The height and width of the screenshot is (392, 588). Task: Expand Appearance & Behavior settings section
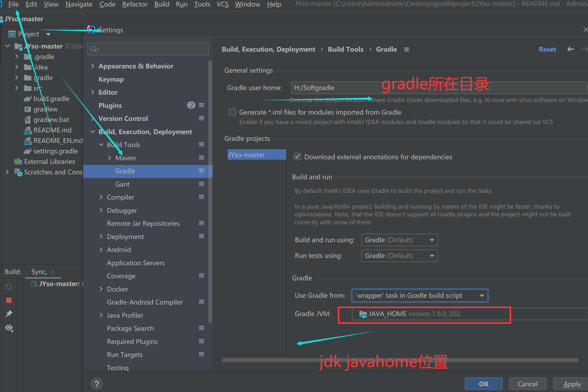pyautogui.click(x=93, y=66)
